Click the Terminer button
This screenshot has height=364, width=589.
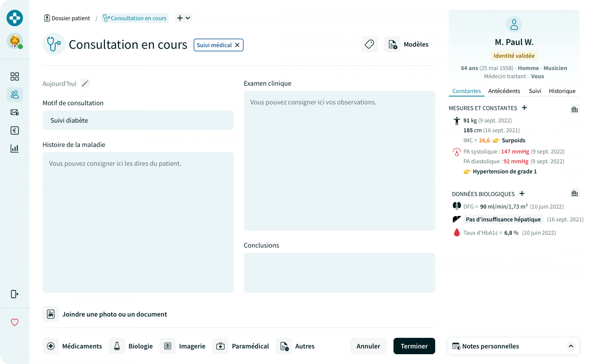point(414,346)
